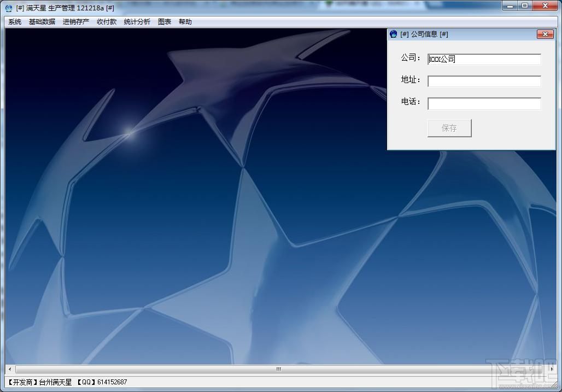Click the horizontal scrollbar left arrow
The image size is (562, 392).
[10, 368]
